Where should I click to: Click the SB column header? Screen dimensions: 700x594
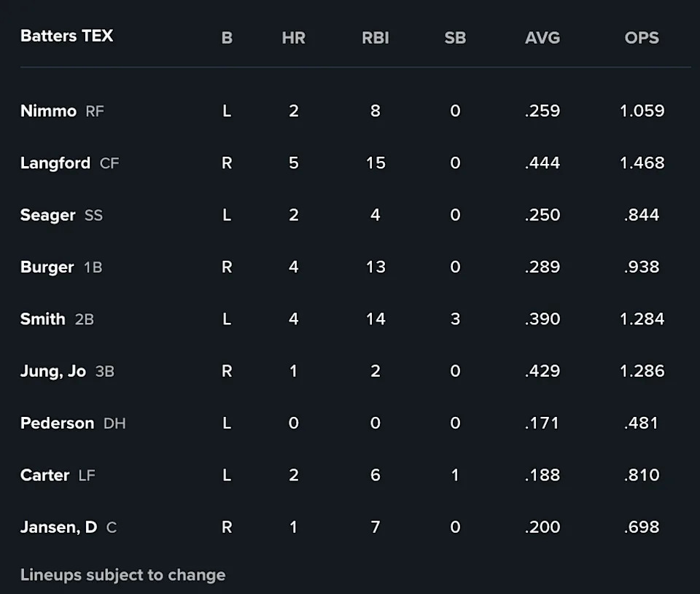tap(455, 38)
